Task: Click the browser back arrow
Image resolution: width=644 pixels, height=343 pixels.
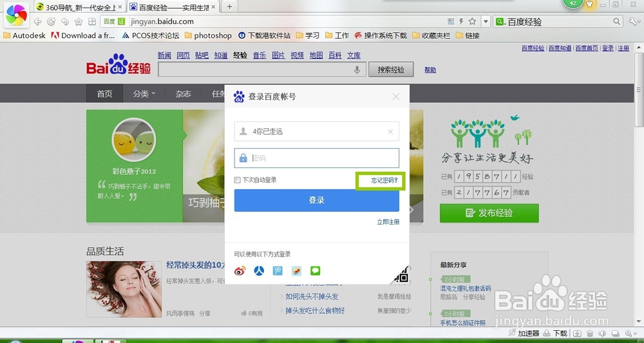Action: (38, 22)
